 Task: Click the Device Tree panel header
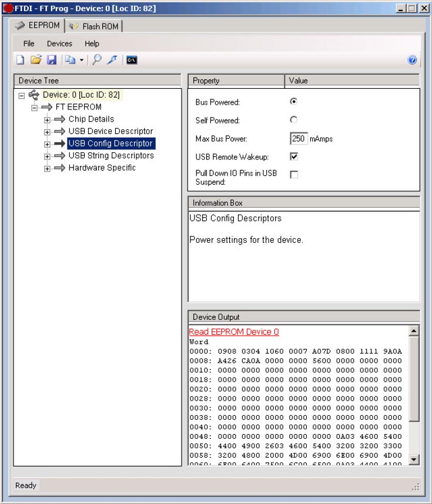tap(98, 81)
